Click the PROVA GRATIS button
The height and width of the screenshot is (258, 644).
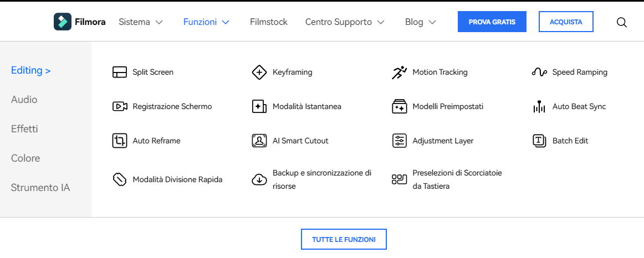click(492, 22)
